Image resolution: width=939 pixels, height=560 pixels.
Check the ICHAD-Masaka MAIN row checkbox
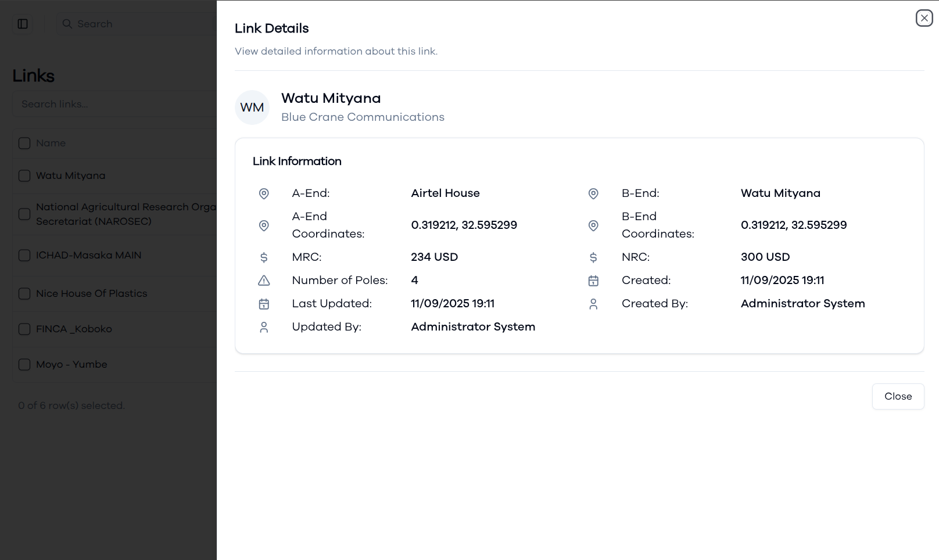24,255
